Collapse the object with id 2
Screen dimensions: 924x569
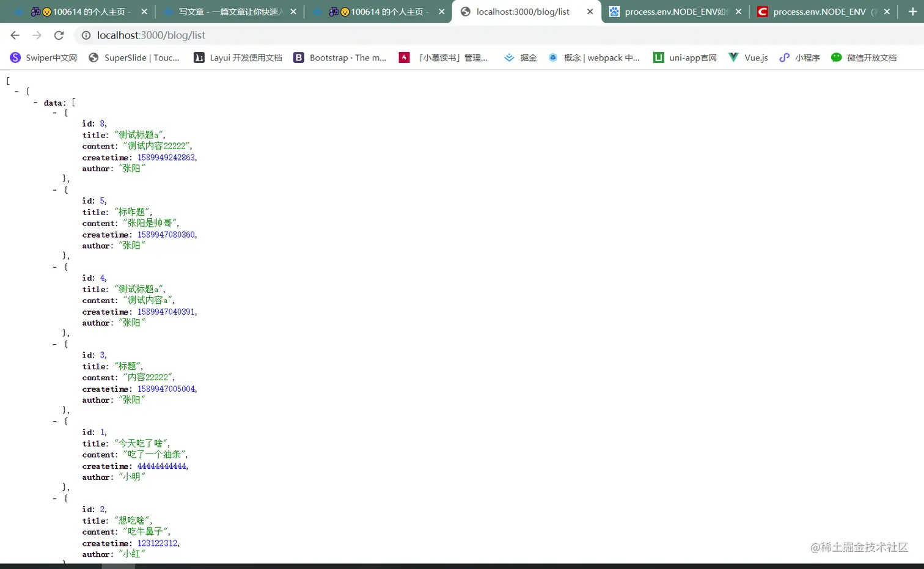pos(55,498)
